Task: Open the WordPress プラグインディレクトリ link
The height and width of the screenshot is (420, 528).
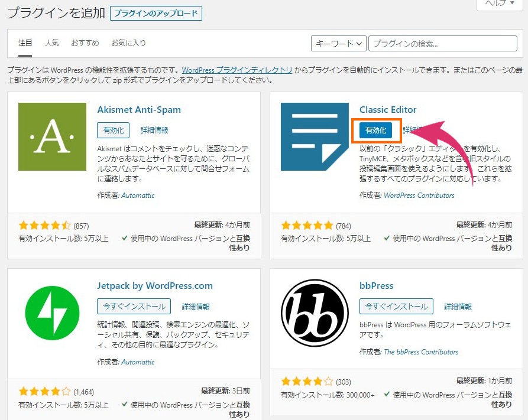Action: click(237, 70)
